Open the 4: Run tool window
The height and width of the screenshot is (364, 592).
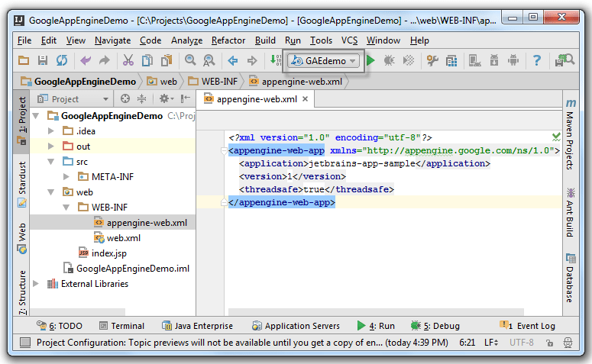376,326
